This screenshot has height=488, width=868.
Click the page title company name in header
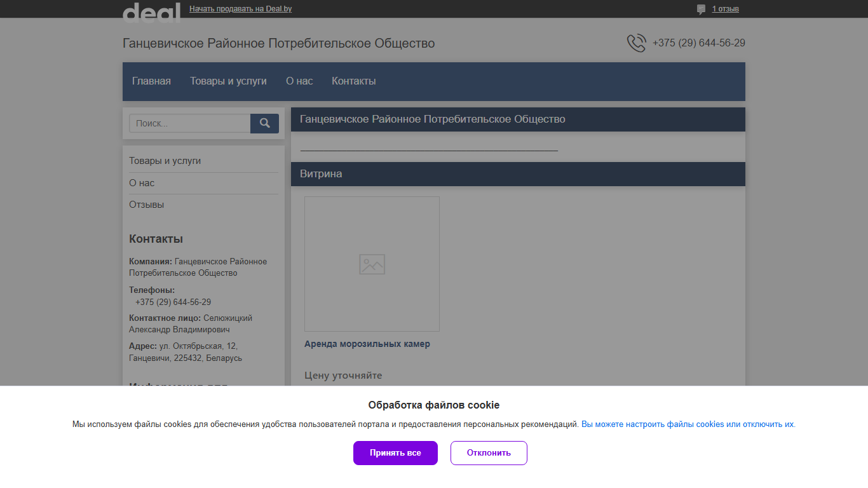pyautogui.click(x=278, y=43)
